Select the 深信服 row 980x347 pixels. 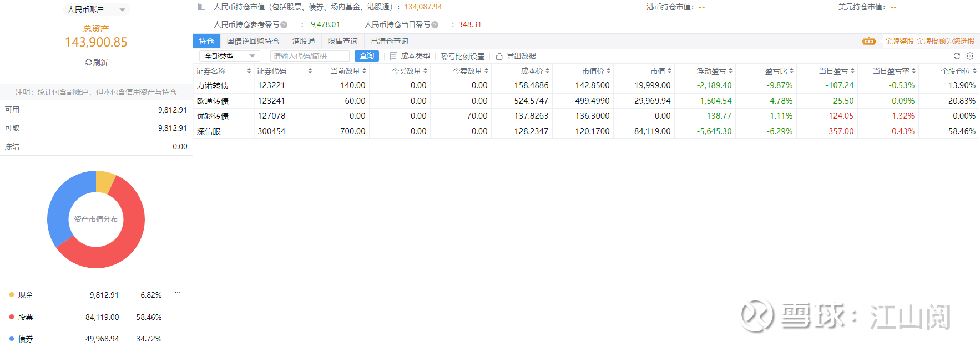(x=586, y=131)
